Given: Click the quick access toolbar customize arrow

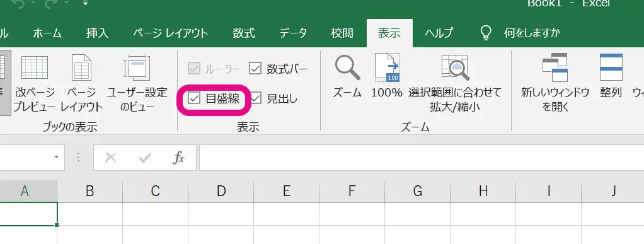Looking at the screenshot, I should [85, 3].
